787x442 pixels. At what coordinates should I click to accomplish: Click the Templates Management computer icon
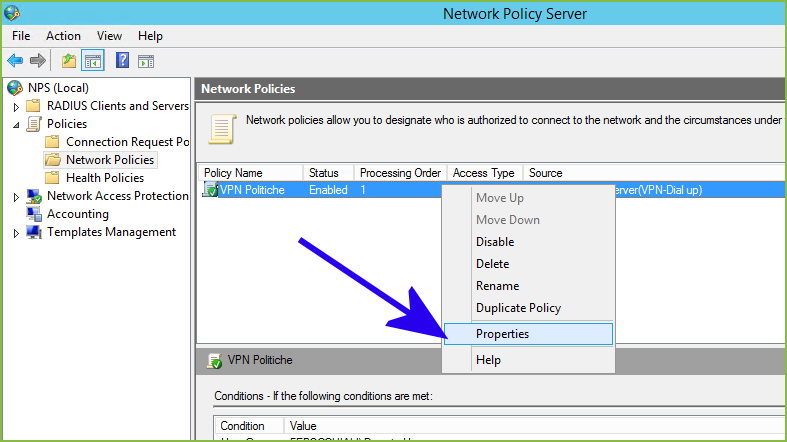(x=34, y=232)
